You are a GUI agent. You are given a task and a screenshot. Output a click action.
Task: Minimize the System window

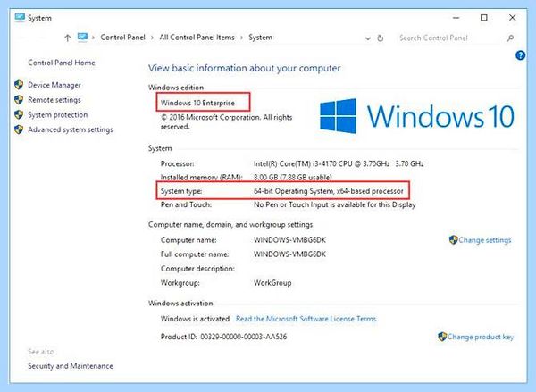click(x=456, y=18)
